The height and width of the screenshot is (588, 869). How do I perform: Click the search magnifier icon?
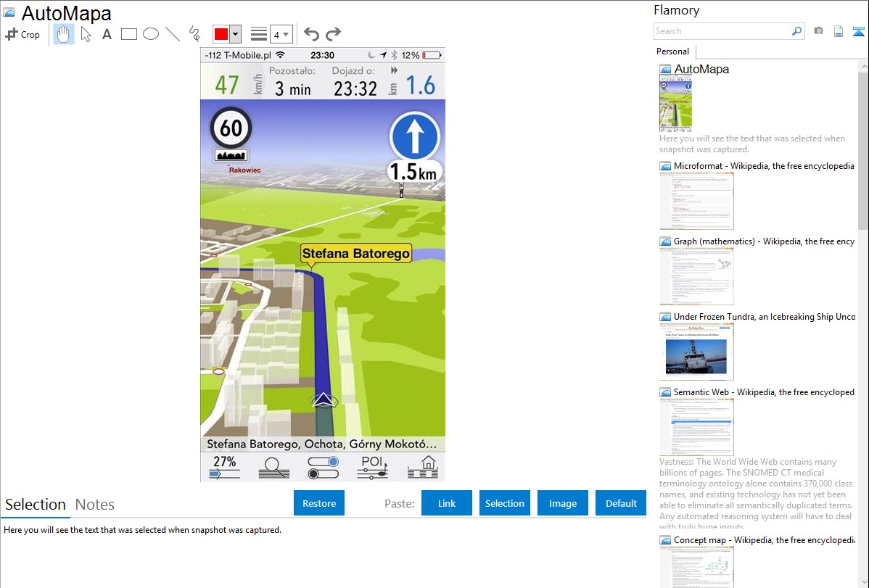click(797, 31)
